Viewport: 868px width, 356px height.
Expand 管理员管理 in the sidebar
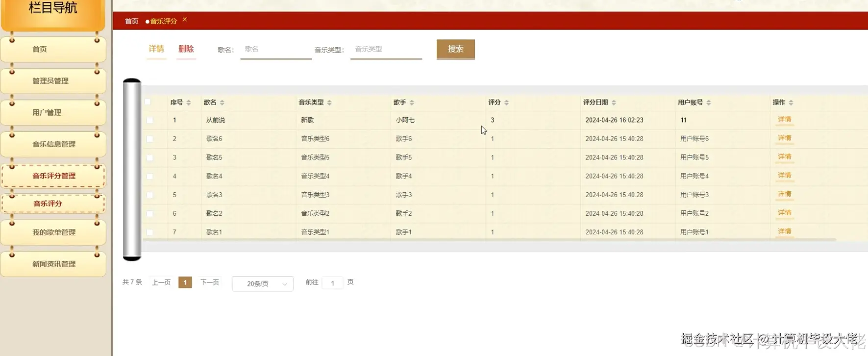(53, 81)
